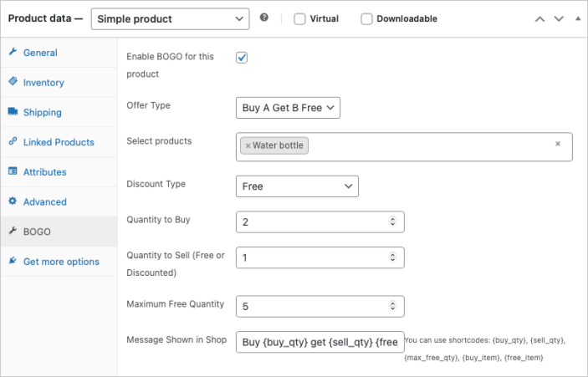Enable the Downloadable checkbox

[x=366, y=19]
